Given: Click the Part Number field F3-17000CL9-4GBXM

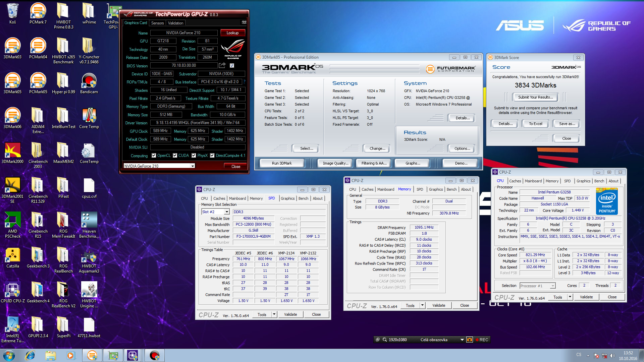Looking at the screenshot, I should (253, 236).
